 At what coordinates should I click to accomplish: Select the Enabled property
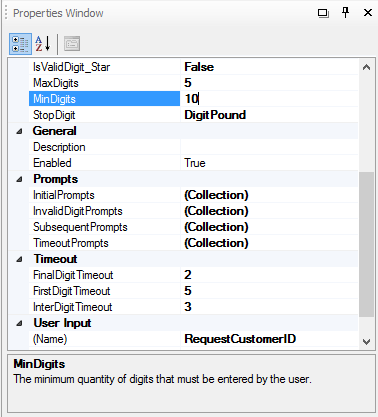(52, 163)
